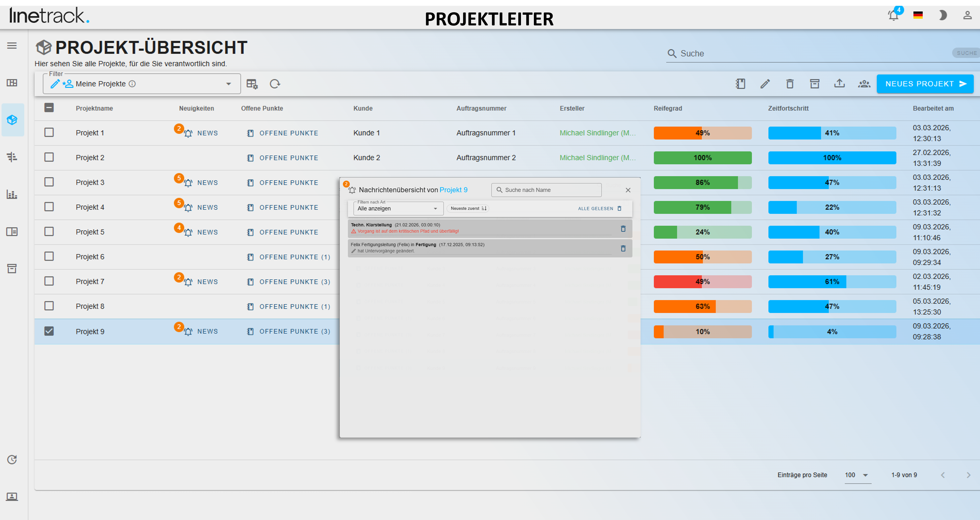Click the SUCHE search button

(966, 53)
